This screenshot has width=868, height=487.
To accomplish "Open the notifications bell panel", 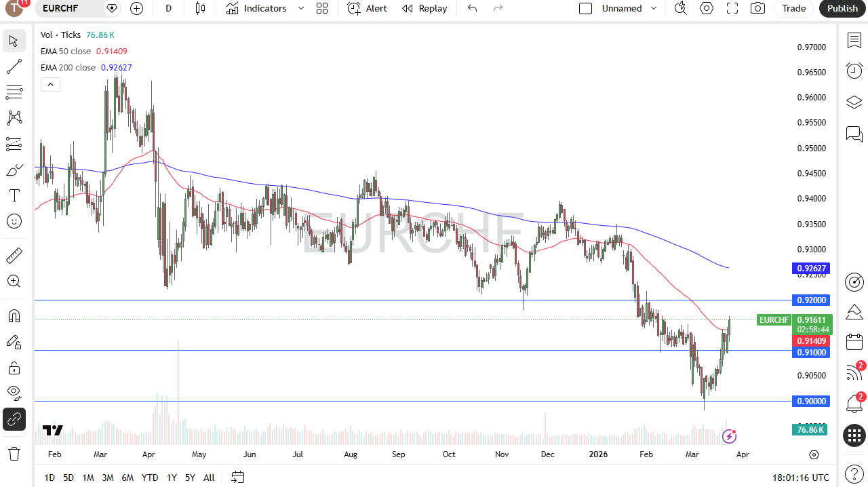I will point(854,404).
